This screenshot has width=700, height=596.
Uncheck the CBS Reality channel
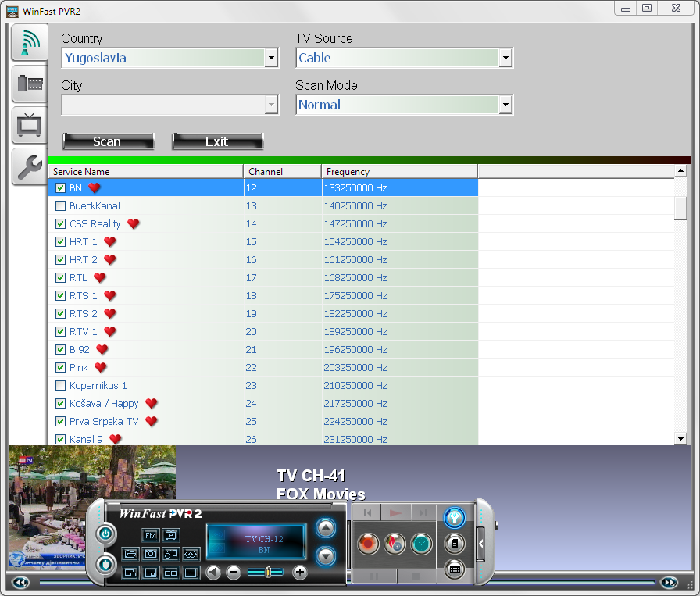(x=60, y=224)
